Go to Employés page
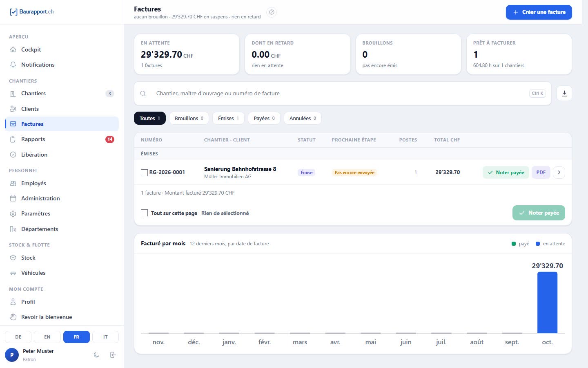This screenshot has width=588, height=368. pyautogui.click(x=62, y=183)
